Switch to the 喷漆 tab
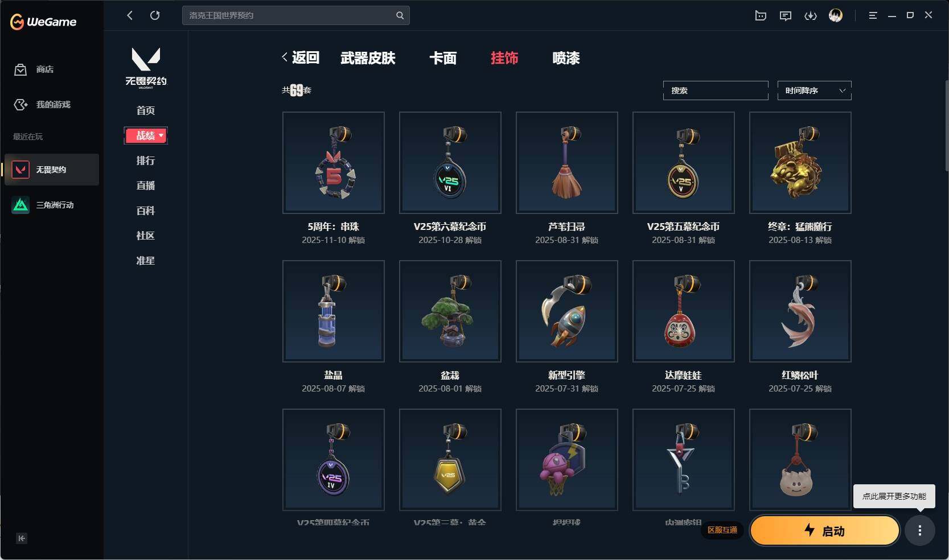The width and height of the screenshot is (949, 560). pyautogui.click(x=566, y=58)
